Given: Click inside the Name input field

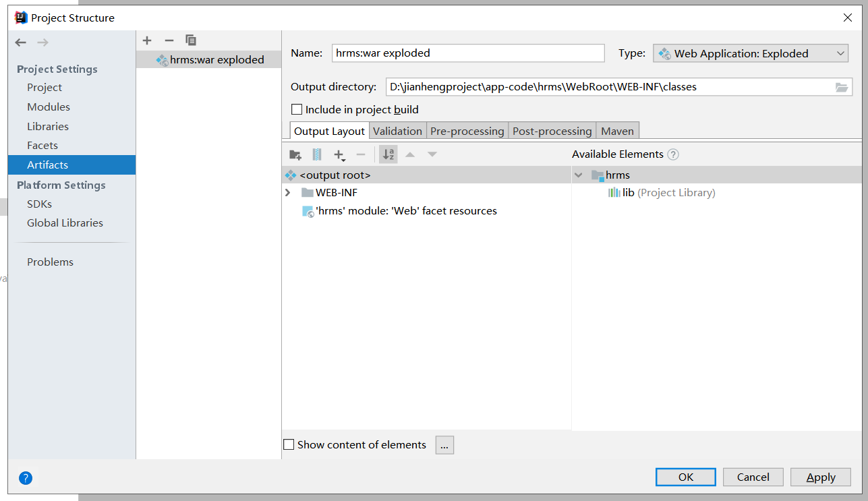Looking at the screenshot, I should coord(468,53).
